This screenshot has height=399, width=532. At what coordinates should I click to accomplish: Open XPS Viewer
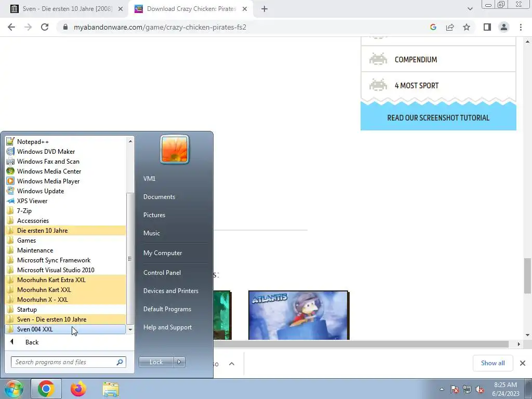coord(65,201)
